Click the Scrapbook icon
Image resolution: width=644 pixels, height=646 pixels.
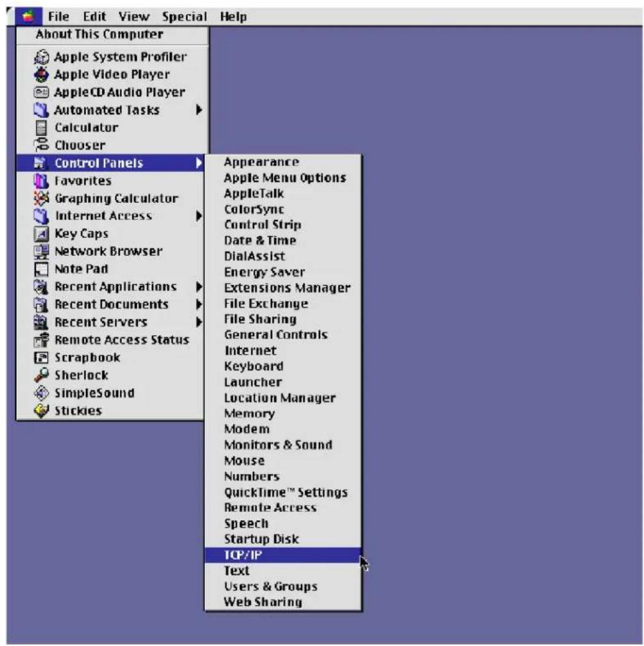41,357
